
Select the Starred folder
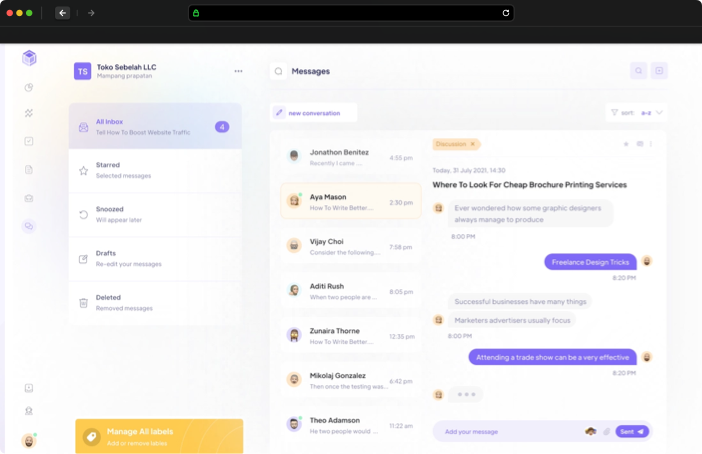coord(155,170)
